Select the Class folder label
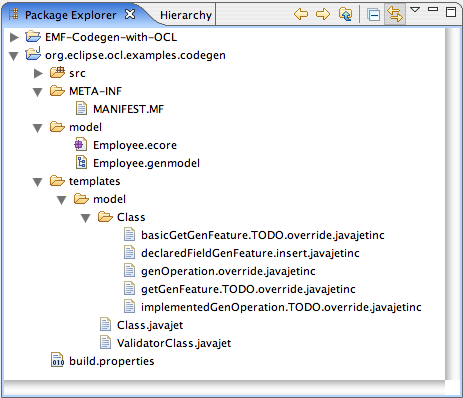This screenshot has width=463, height=398. [131, 217]
